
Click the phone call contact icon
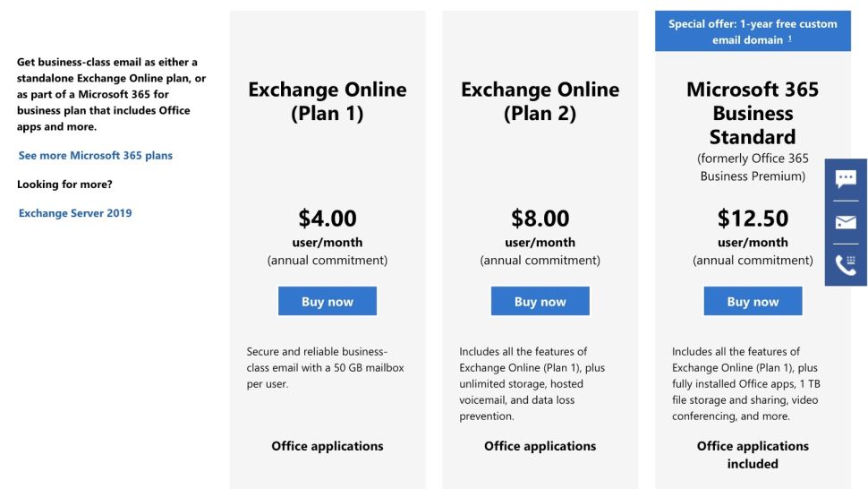846,265
